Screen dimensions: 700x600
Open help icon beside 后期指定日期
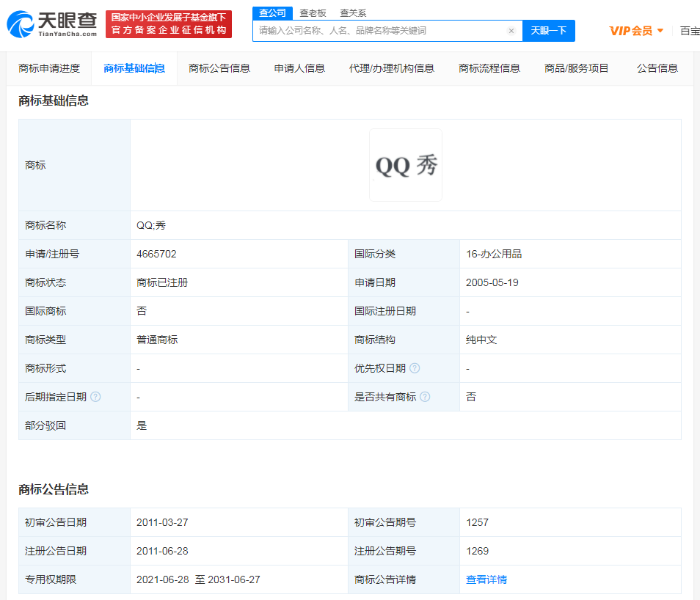[95, 397]
